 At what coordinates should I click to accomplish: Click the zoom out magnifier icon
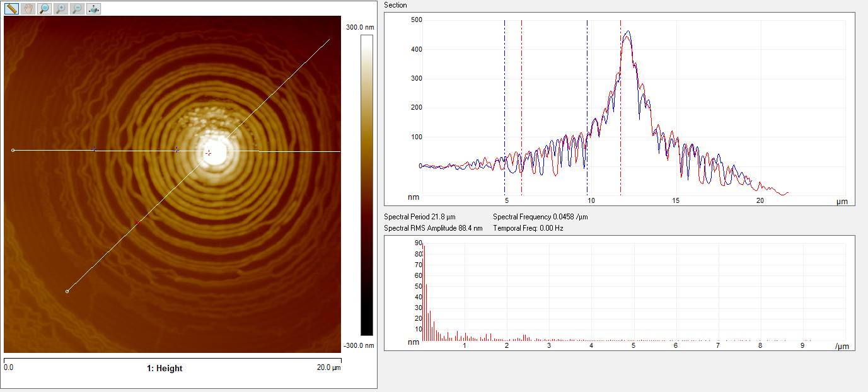(x=77, y=9)
